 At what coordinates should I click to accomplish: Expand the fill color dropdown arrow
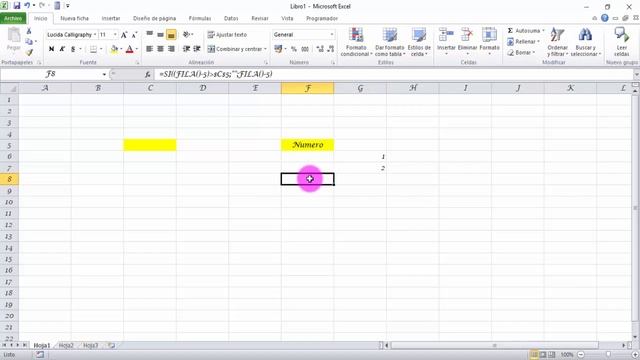pyautogui.click(x=121, y=49)
